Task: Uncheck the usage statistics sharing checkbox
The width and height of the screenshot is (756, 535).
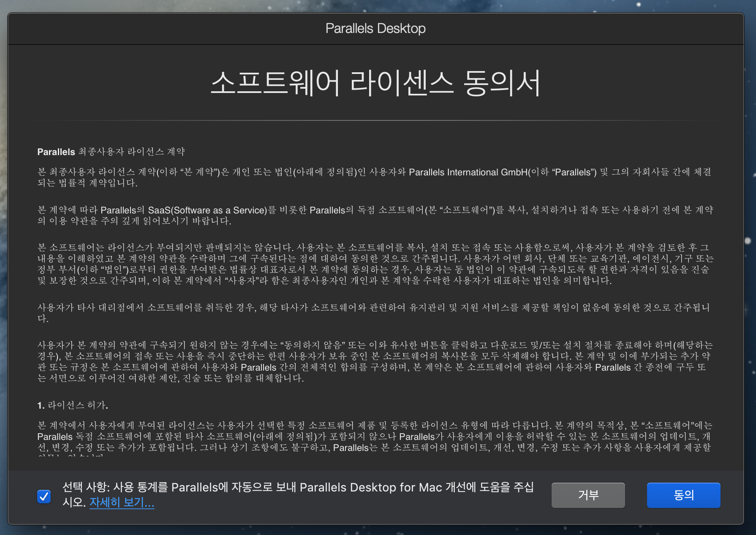Action: [44, 497]
